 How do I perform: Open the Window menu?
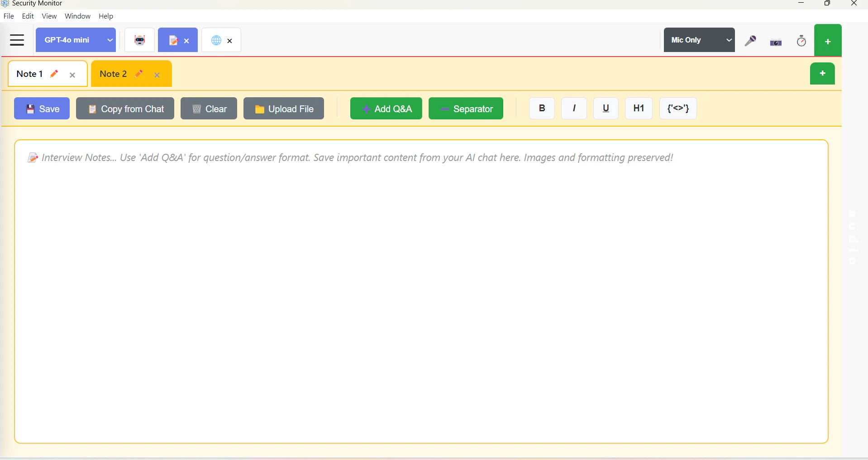point(77,16)
